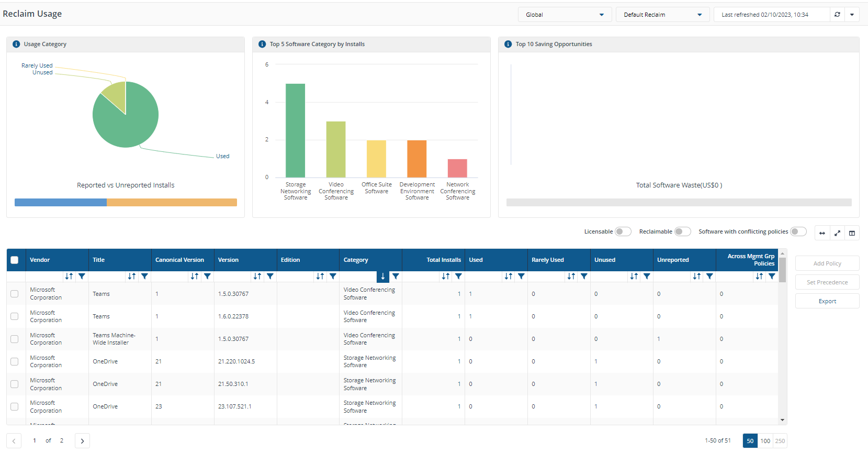The width and height of the screenshot is (868, 453).
Task: Click the Add Policy button
Action: coord(827,263)
